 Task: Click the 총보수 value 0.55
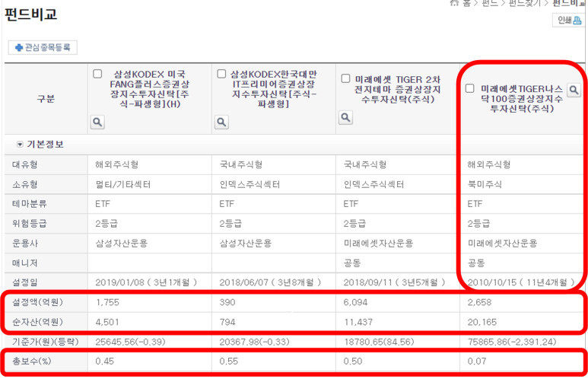[x=229, y=361]
